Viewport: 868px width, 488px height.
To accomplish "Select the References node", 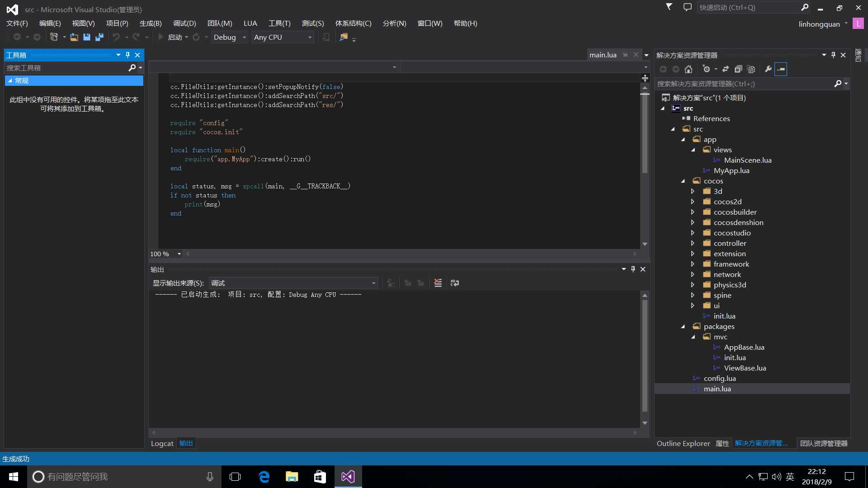I will coord(711,118).
